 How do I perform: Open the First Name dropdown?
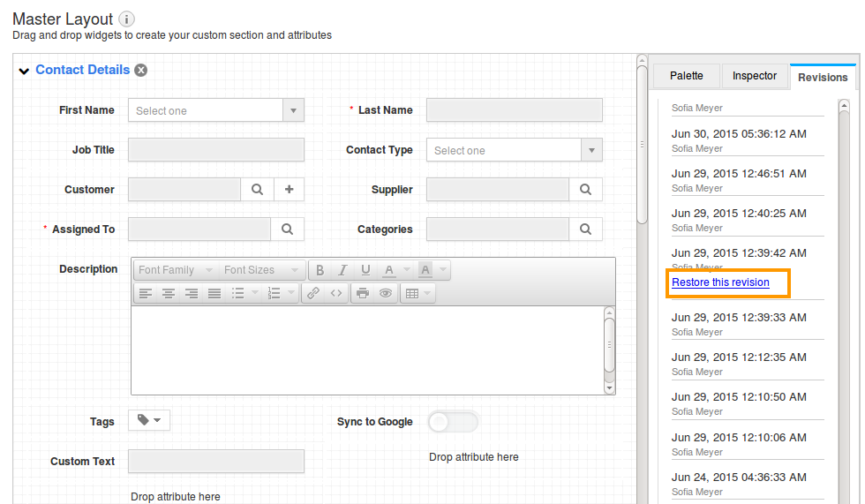[x=293, y=110]
